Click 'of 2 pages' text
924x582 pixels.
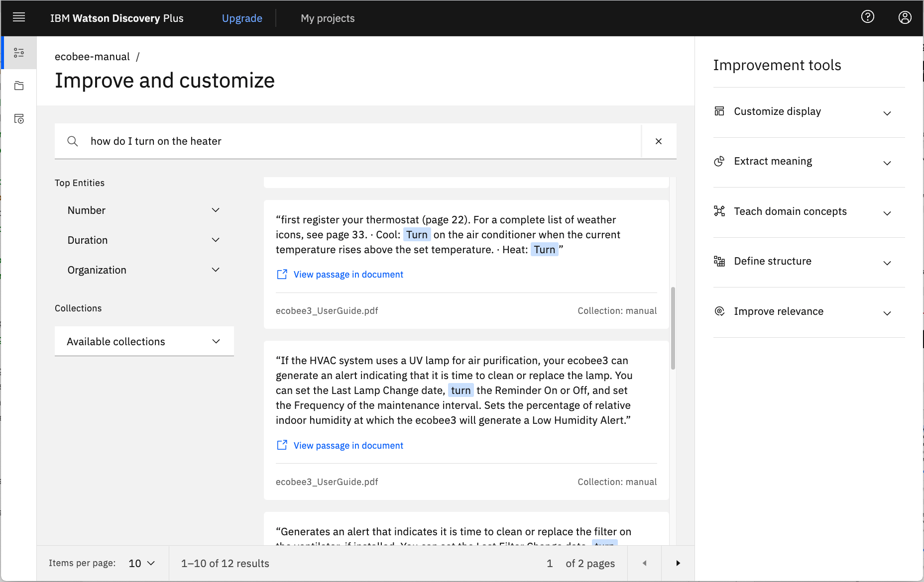click(590, 563)
